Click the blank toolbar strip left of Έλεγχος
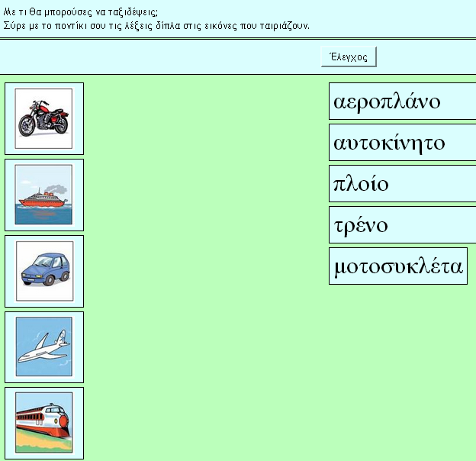Image resolution: width=476 pixels, height=461 pixels. (x=153, y=56)
